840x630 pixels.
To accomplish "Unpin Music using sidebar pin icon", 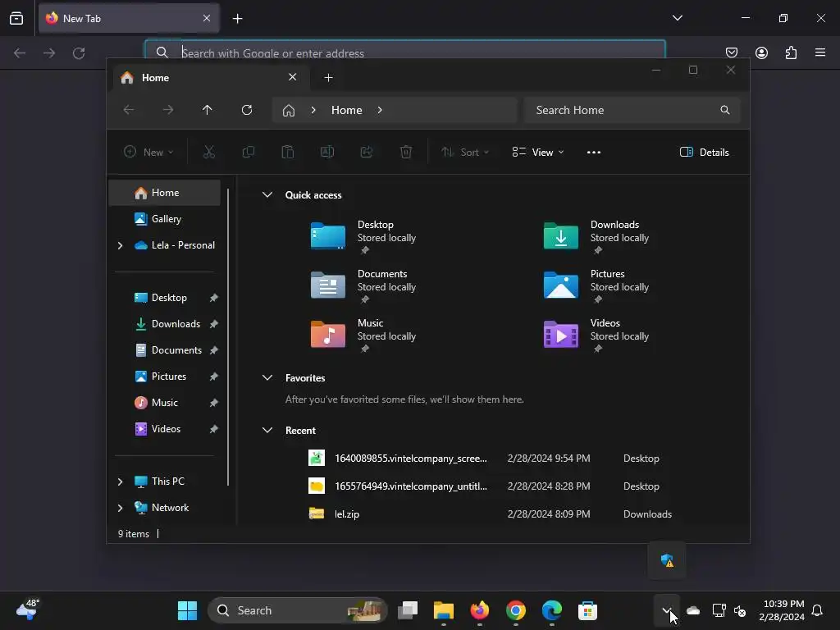I will click(214, 403).
